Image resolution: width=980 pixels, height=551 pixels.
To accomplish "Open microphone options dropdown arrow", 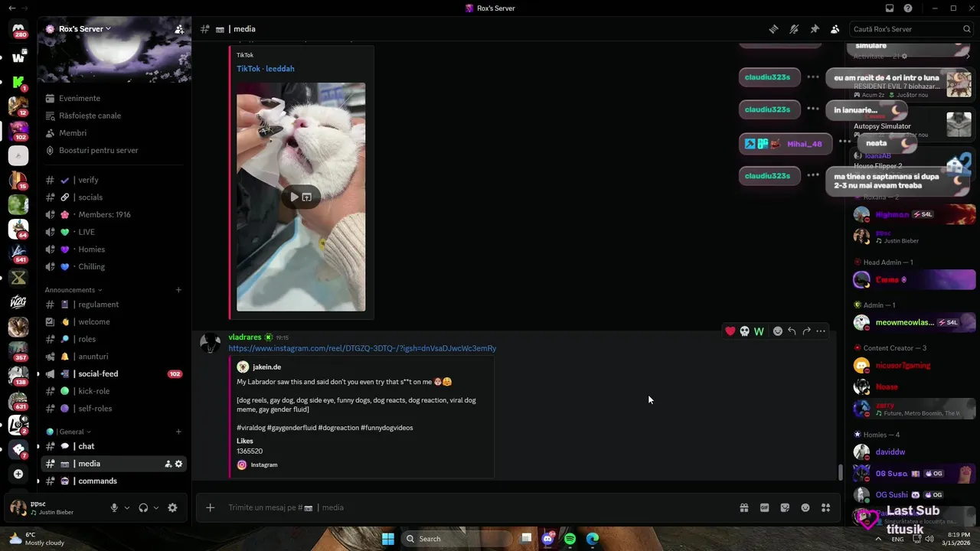I will coord(127,507).
